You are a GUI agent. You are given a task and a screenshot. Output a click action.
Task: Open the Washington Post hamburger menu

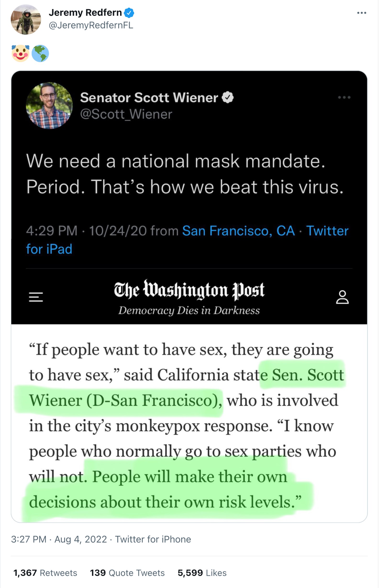pyautogui.click(x=36, y=297)
